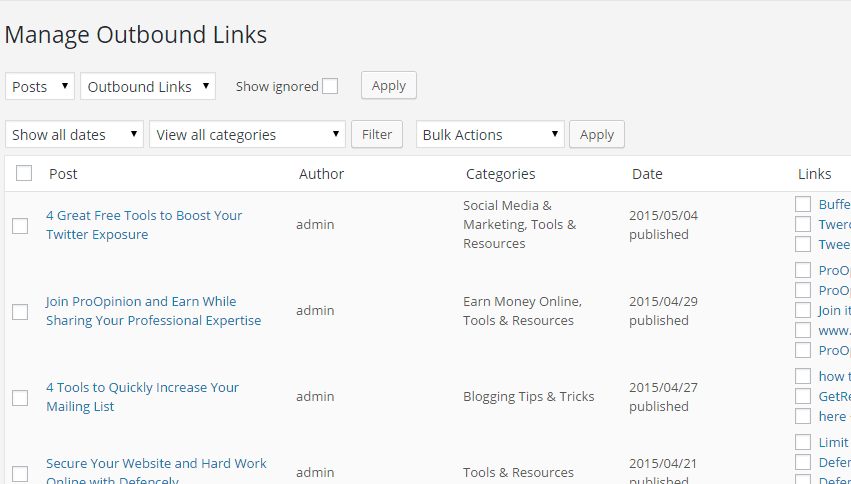The image size is (851, 484).
Task: Click the Filter button
Action: click(x=377, y=134)
